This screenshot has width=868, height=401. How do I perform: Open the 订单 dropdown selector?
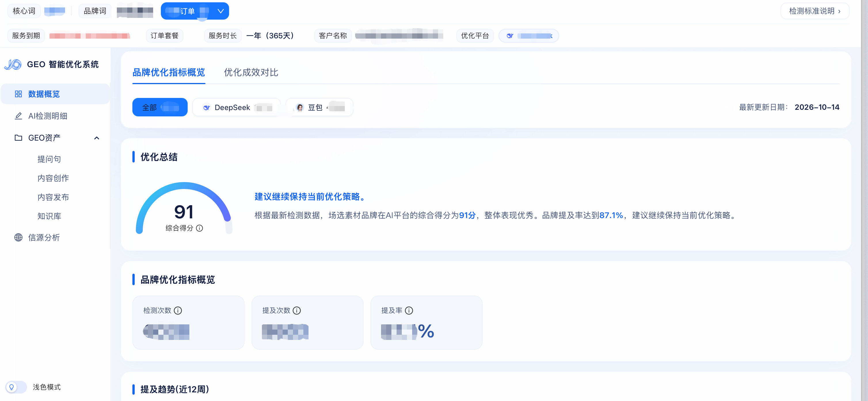(195, 11)
